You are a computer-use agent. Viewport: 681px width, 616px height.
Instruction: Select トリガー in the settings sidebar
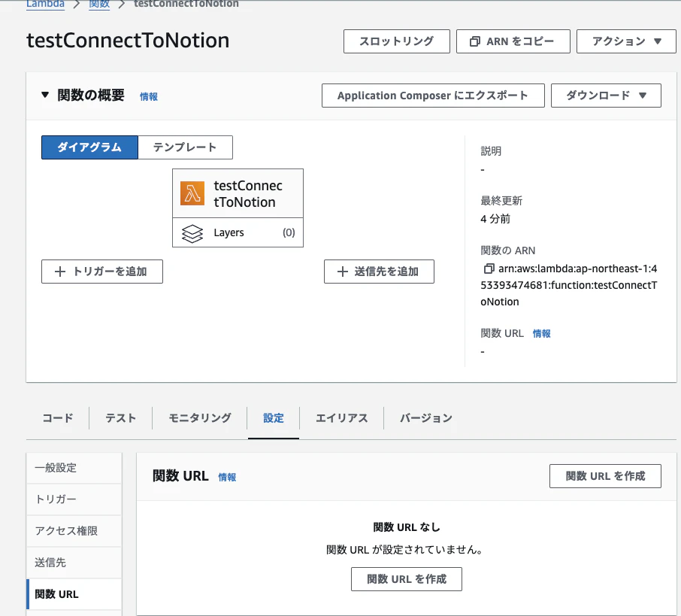pyautogui.click(x=74, y=499)
